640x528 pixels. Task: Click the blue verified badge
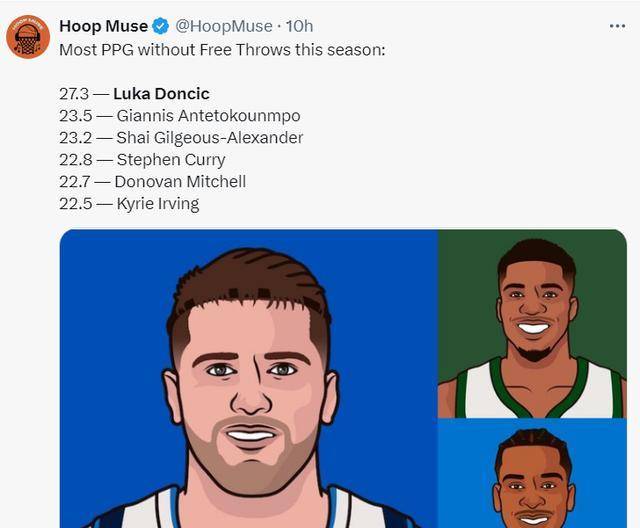point(160,26)
